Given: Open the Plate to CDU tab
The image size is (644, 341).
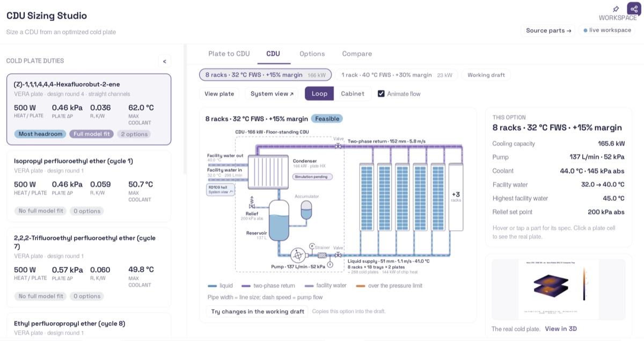Looking at the screenshot, I should point(229,54).
